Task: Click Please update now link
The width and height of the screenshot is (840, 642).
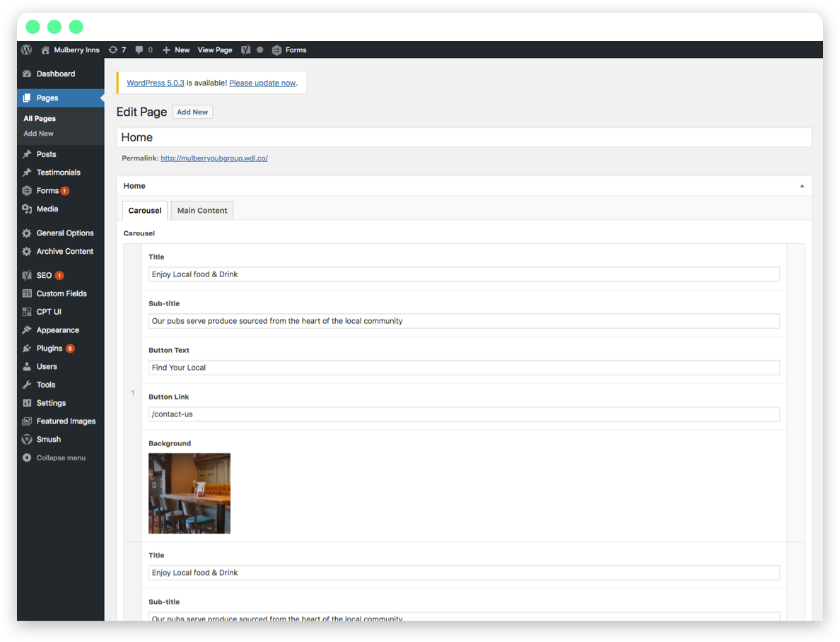Action: (x=262, y=83)
